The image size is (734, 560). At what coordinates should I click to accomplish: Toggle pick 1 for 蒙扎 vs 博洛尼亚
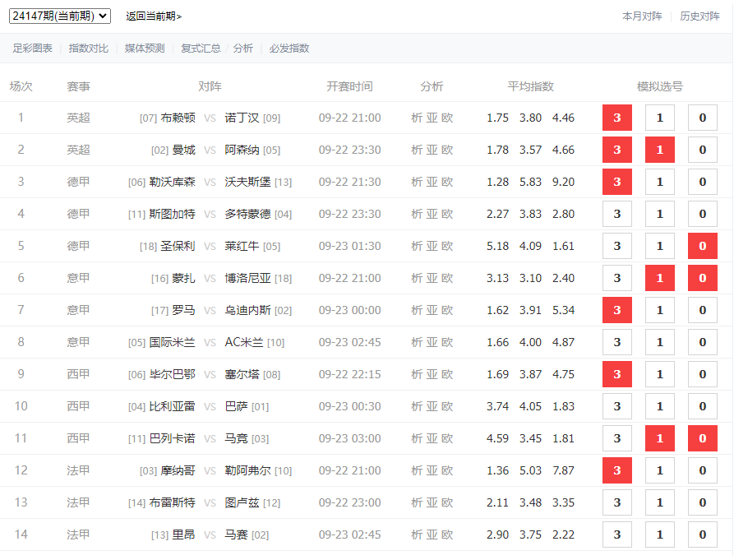pos(659,278)
